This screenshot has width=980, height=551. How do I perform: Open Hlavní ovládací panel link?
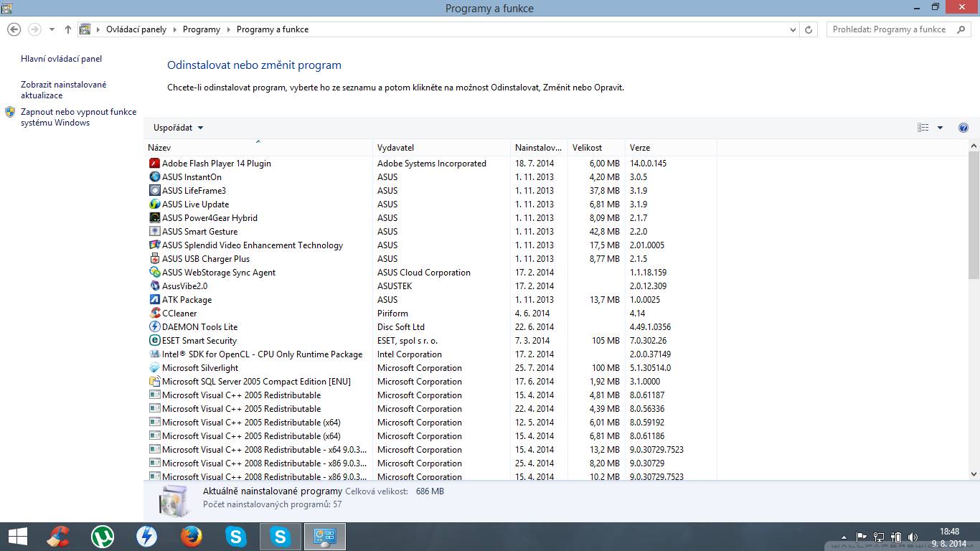click(x=62, y=59)
